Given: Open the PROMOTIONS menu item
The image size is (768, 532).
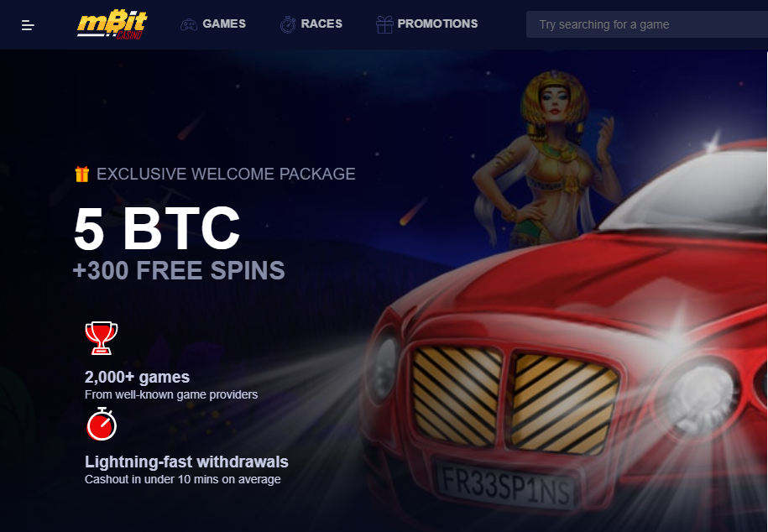Looking at the screenshot, I should (x=437, y=24).
